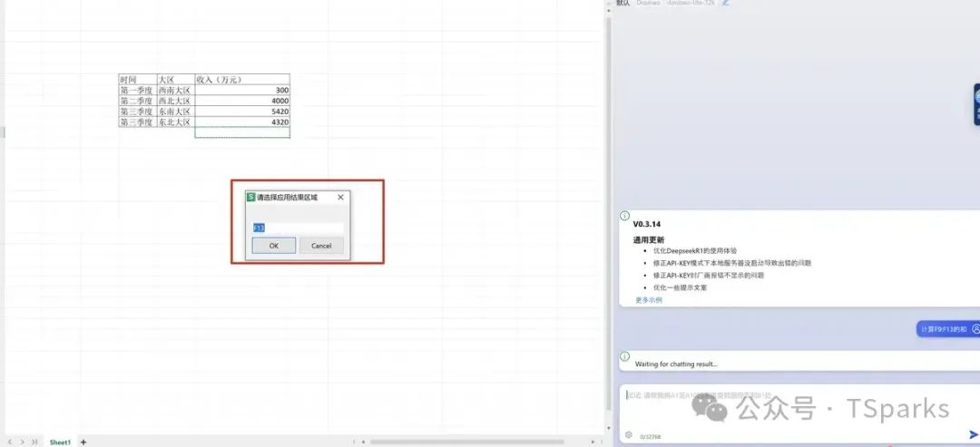
Task: Click info icon beside Waiting for chatting result
Action: pyautogui.click(x=624, y=356)
